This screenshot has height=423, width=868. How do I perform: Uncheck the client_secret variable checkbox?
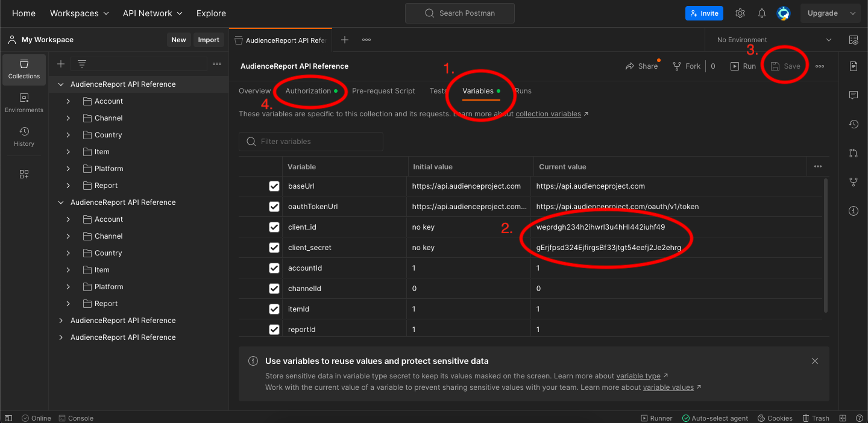274,248
